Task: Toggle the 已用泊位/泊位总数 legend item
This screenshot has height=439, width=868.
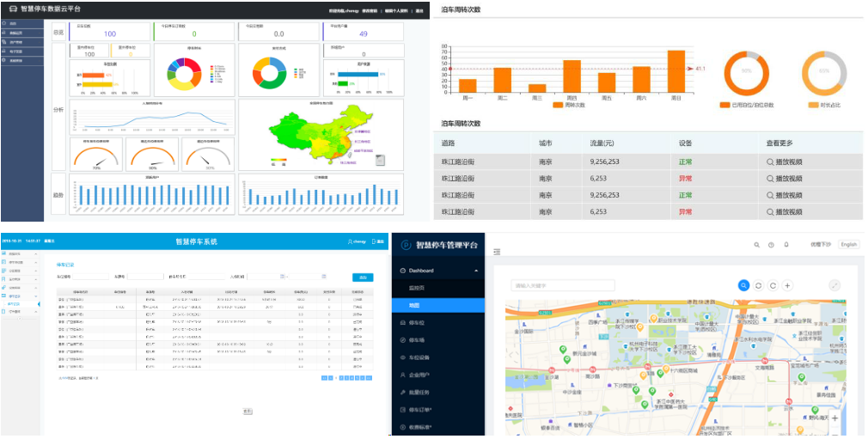Action: coord(747,105)
